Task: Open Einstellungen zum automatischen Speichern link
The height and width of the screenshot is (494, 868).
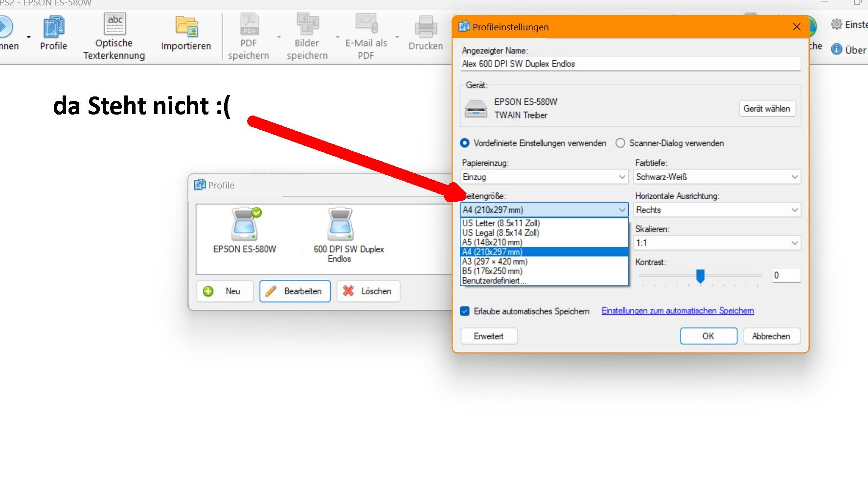Action: coord(678,311)
